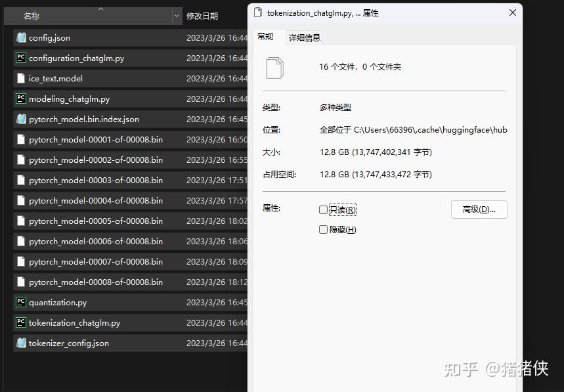The width and height of the screenshot is (564, 392).
Task: Toggle read-only attribute off after enabling
Action: 322,209
